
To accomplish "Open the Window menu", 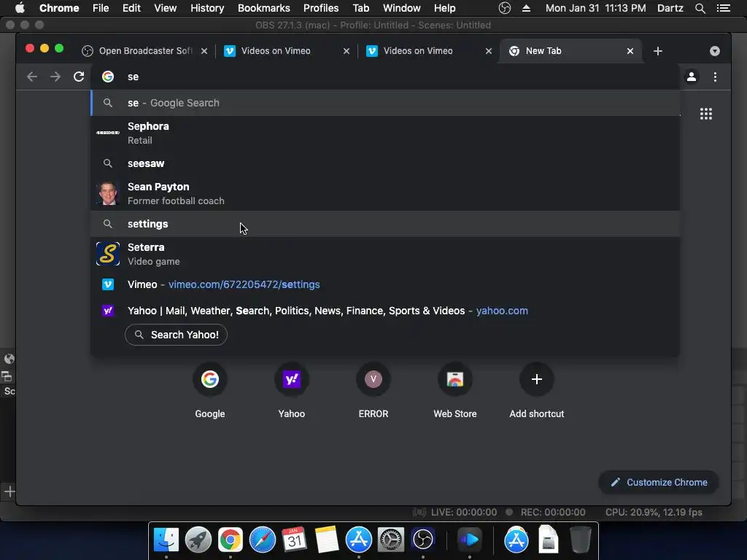I will tap(402, 8).
